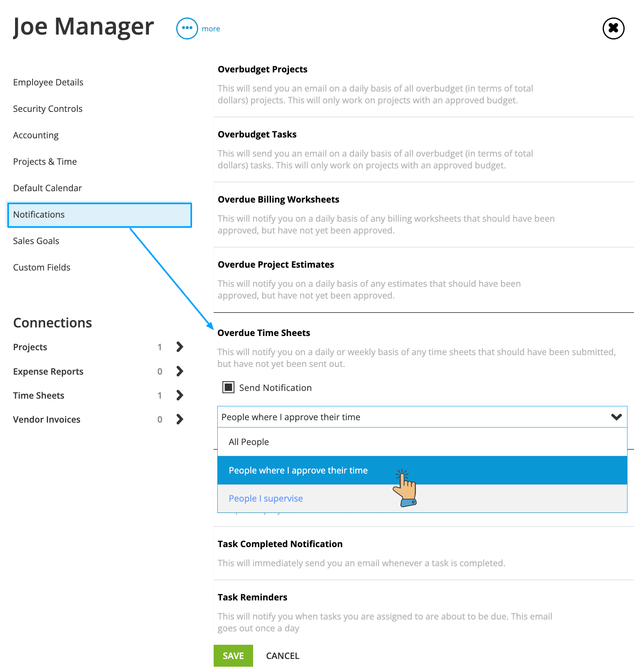634x672 pixels.
Task: Expand the Vendor Invoices connections arrow
Action: (x=179, y=419)
